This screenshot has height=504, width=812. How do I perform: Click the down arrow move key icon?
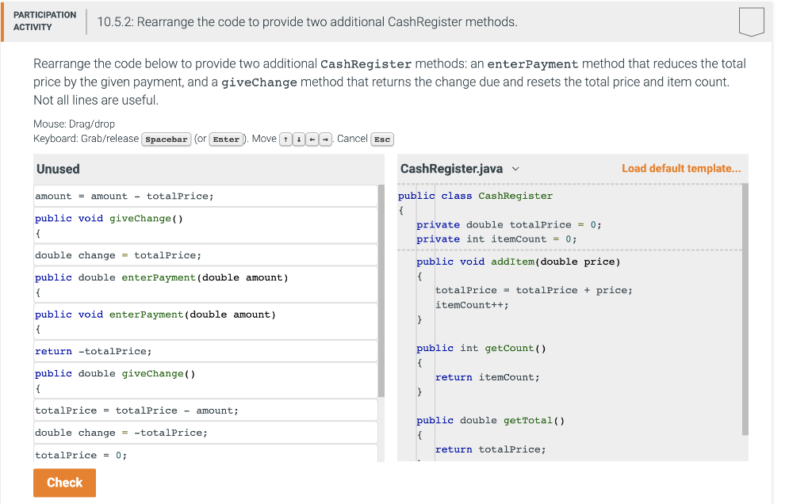300,139
